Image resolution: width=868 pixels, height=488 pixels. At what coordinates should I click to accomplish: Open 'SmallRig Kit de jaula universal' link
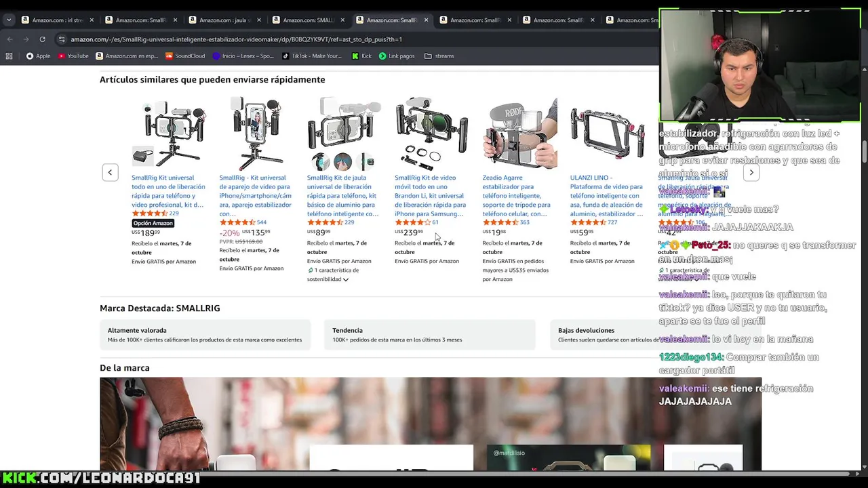coord(343,195)
